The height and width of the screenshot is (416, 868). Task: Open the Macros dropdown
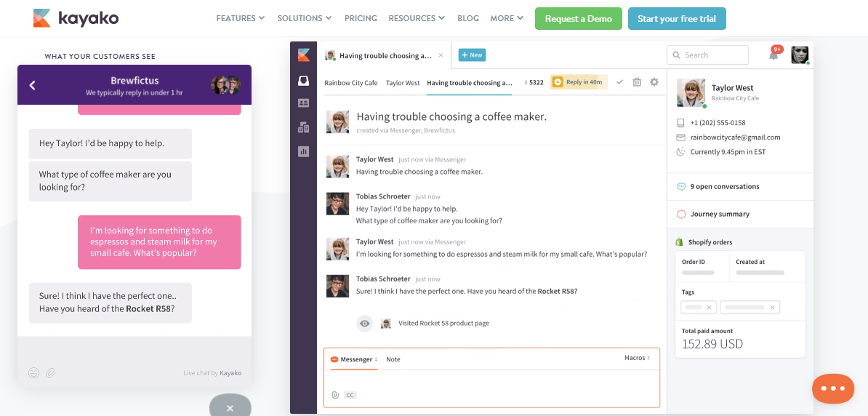(x=637, y=359)
